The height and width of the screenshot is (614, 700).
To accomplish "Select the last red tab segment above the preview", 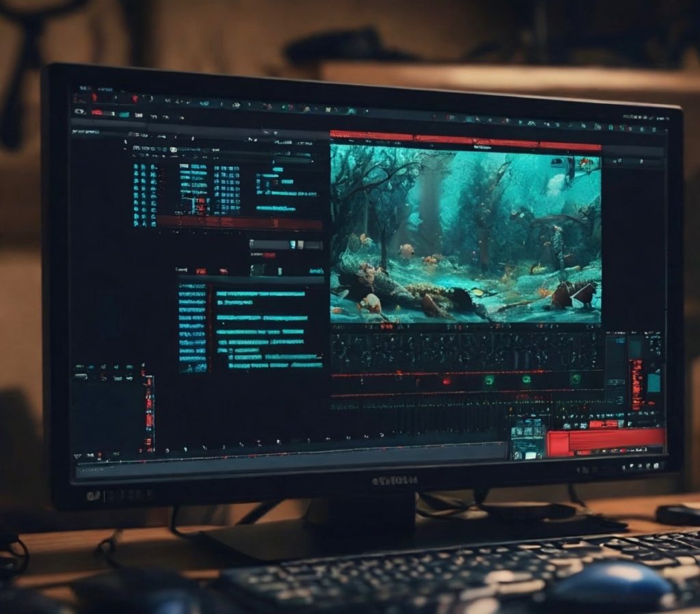I will pos(570,146).
